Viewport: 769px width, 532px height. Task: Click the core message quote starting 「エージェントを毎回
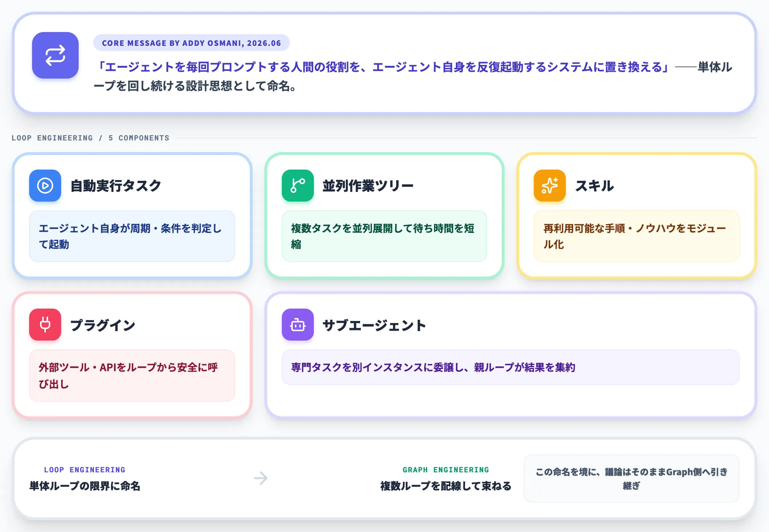click(413, 76)
